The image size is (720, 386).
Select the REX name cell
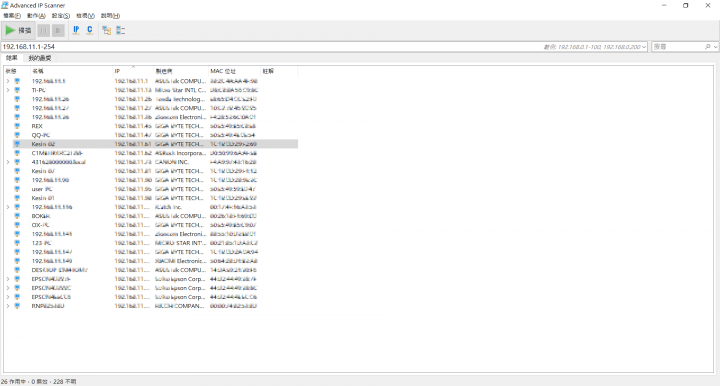(x=37, y=126)
